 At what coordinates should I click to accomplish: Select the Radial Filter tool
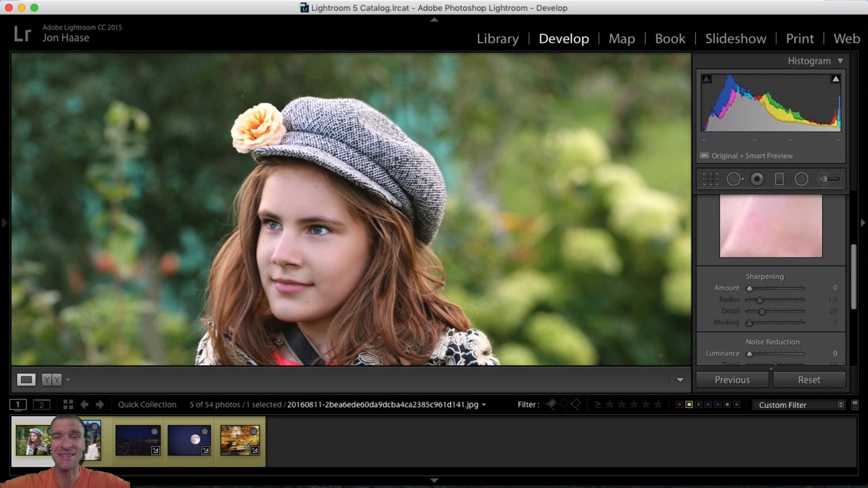tap(802, 179)
